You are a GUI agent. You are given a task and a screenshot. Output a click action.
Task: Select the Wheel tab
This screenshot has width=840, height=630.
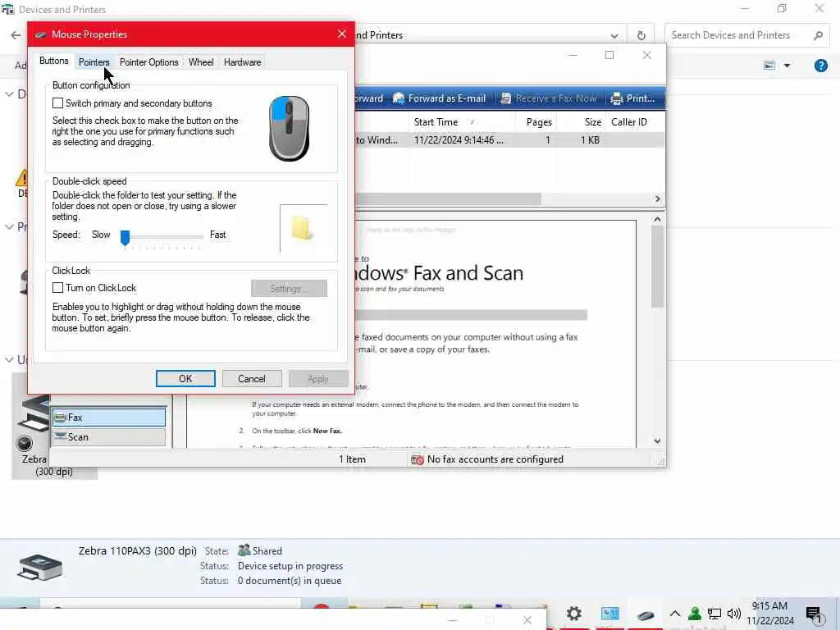(x=201, y=62)
